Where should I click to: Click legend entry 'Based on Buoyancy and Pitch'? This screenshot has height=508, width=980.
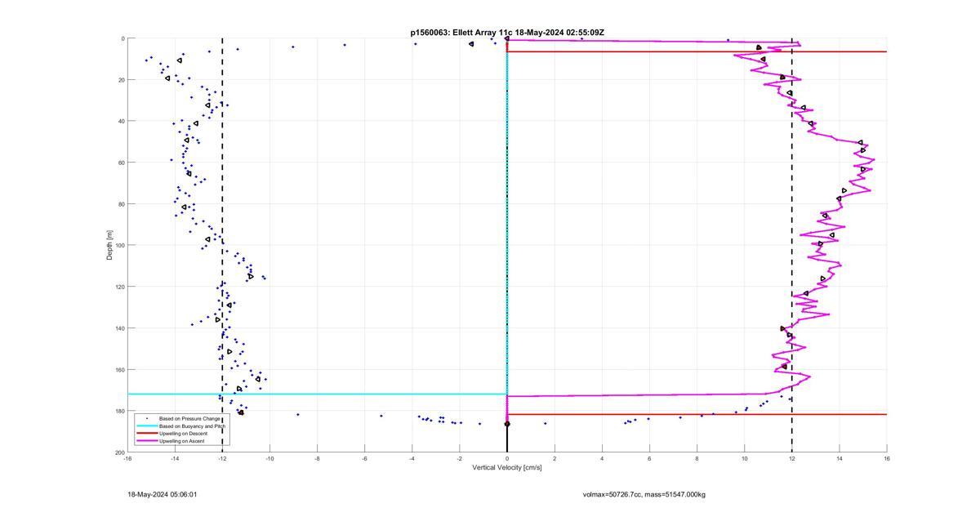[192, 426]
